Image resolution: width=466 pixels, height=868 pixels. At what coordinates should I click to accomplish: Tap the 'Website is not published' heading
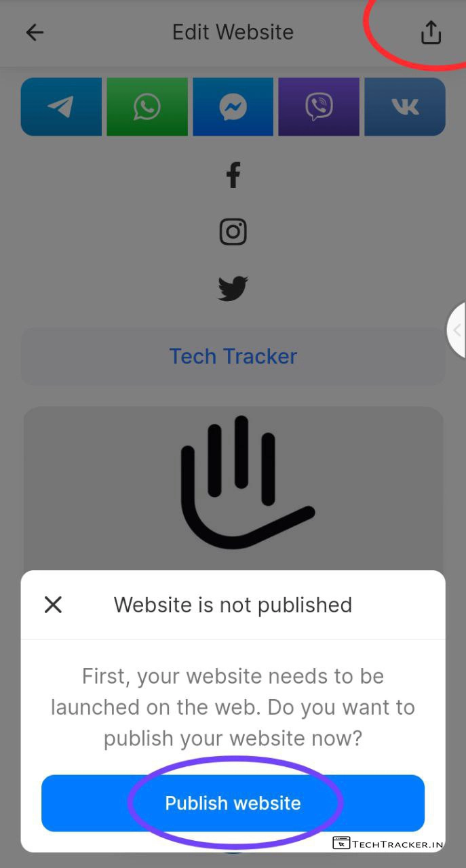click(233, 605)
